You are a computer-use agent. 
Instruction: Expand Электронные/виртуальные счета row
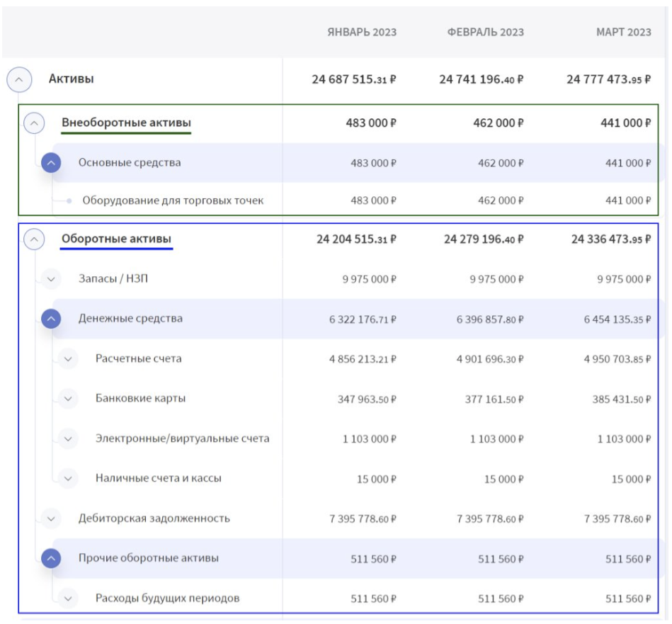pos(68,439)
